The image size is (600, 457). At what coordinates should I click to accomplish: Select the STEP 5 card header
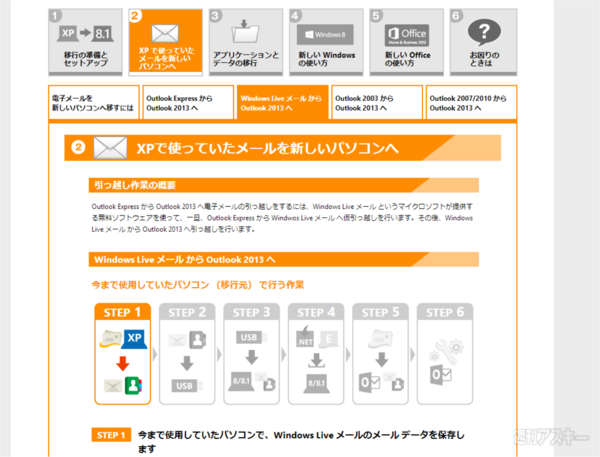[380, 312]
